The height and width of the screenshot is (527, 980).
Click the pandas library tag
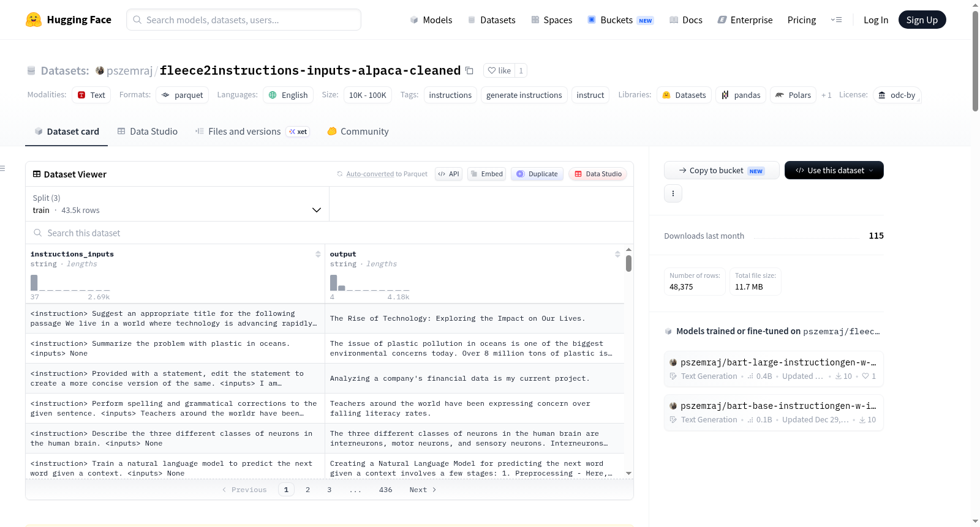[741, 95]
